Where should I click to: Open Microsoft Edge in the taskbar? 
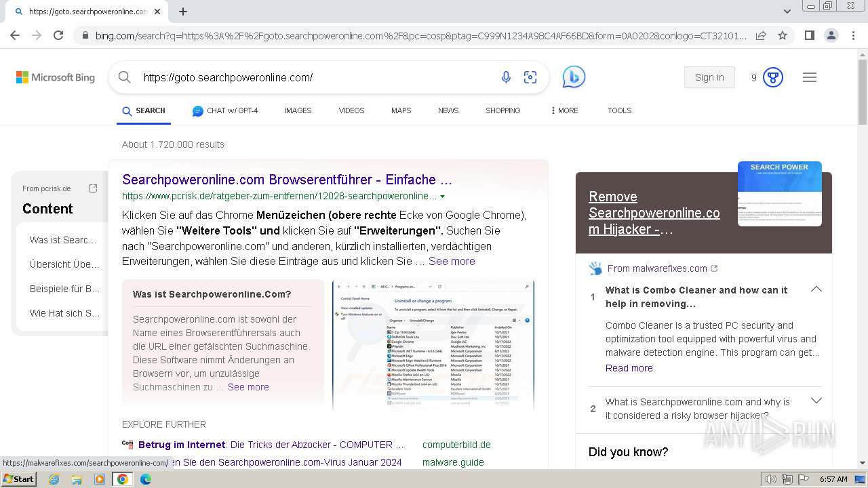click(146, 479)
